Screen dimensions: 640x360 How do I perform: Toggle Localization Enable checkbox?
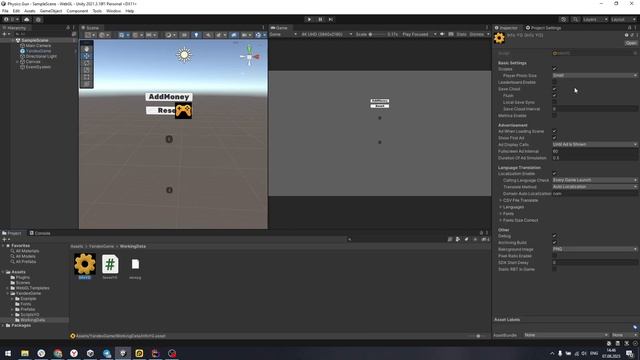pos(554,173)
